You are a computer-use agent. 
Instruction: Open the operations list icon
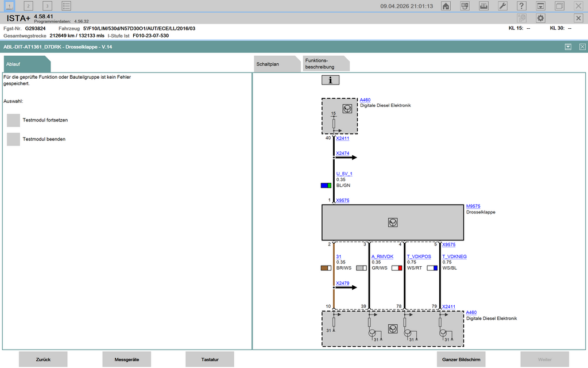(67, 6)
